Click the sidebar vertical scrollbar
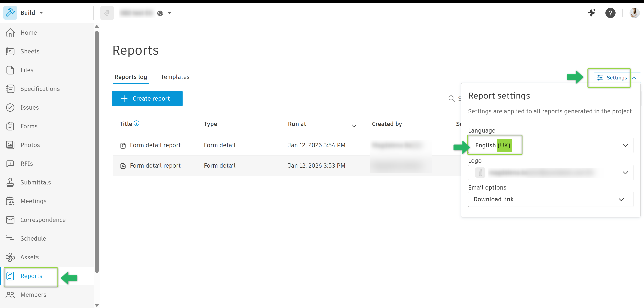The height and width of the screenshot is (308, 644). point(97,150)
